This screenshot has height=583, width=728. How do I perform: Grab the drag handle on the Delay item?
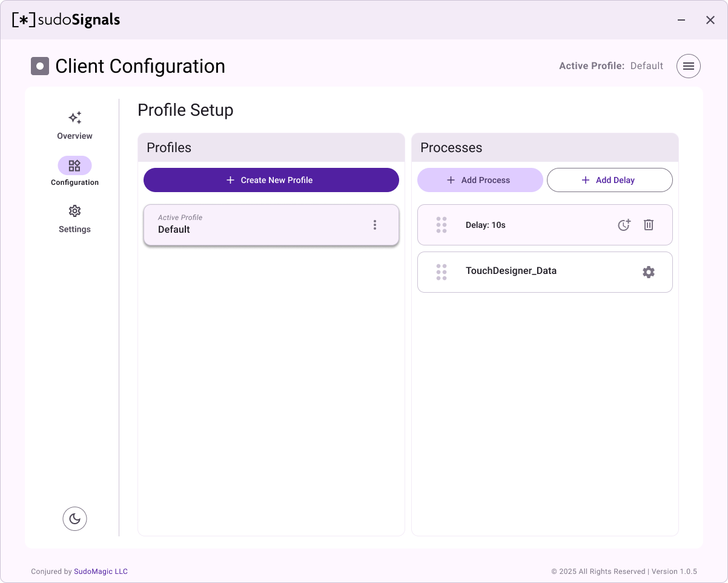(x=442, y=225)
